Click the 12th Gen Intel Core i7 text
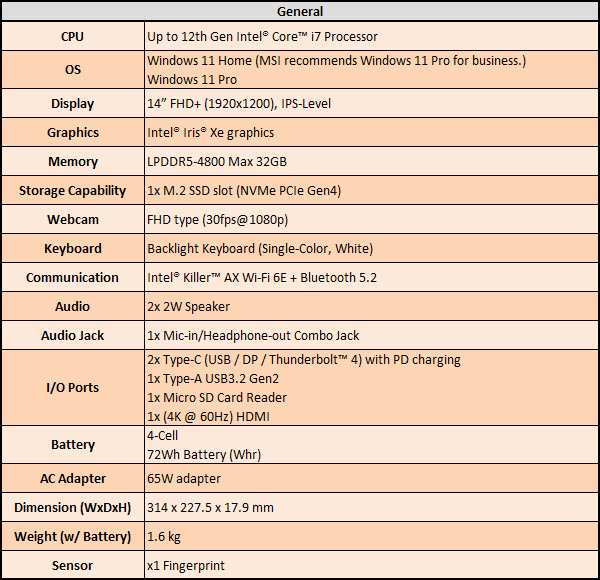600x580 pixels. point(262,37)
